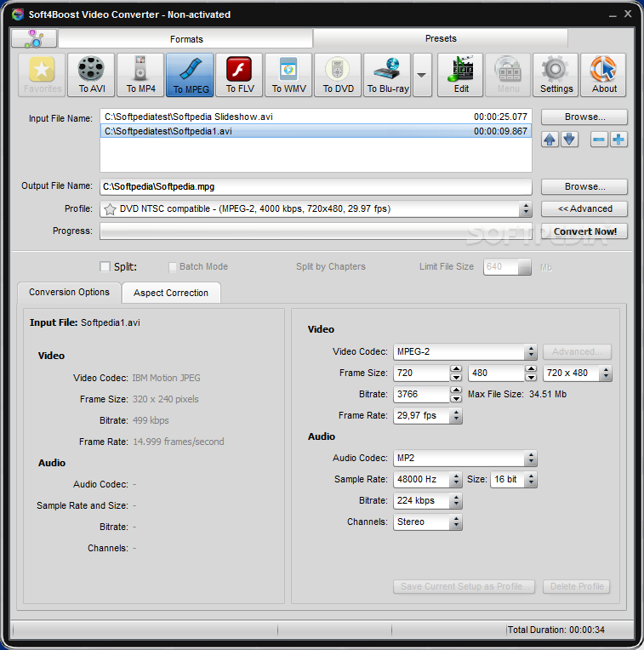Click the video Bitrate 3766 field
Image resolution: width=644 pixels, height=650 pixels.
[421, 394]
